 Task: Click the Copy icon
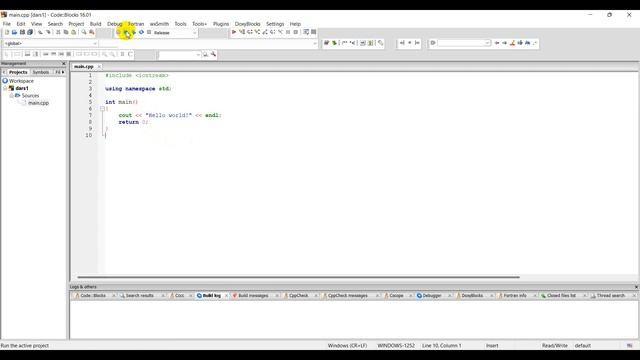click(66, 32)
